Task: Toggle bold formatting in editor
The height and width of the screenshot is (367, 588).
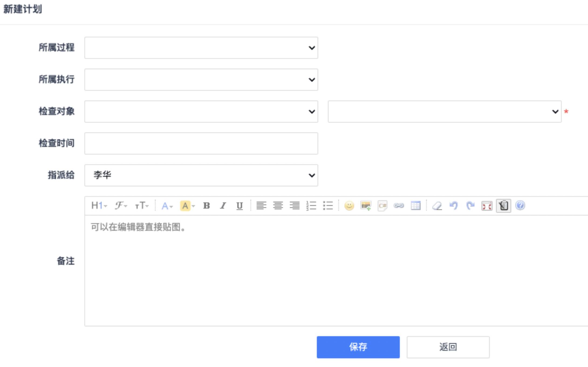Action: 206,206
